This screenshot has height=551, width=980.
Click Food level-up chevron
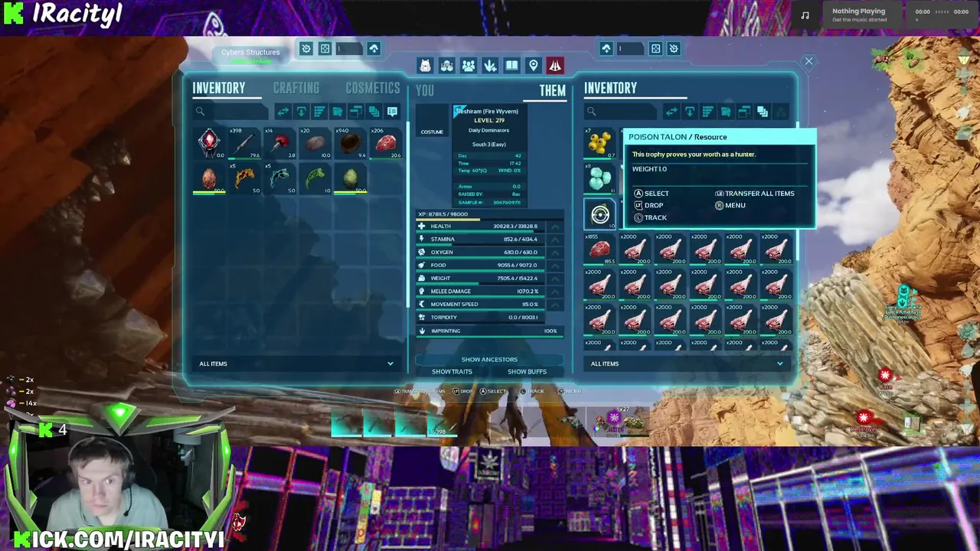coord(555,266)
